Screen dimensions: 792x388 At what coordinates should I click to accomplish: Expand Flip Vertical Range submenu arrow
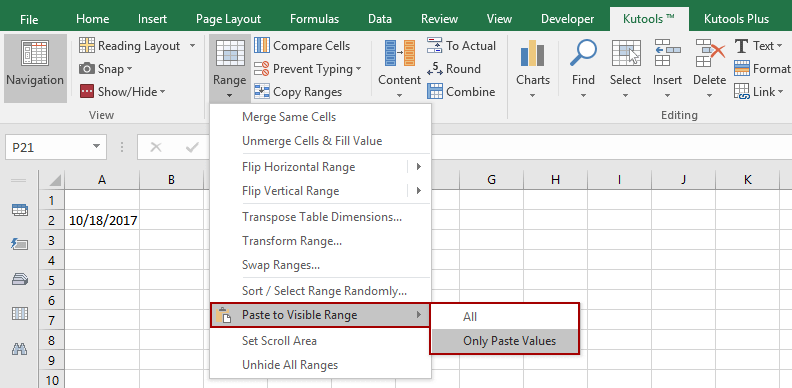[x=419, y=191]
